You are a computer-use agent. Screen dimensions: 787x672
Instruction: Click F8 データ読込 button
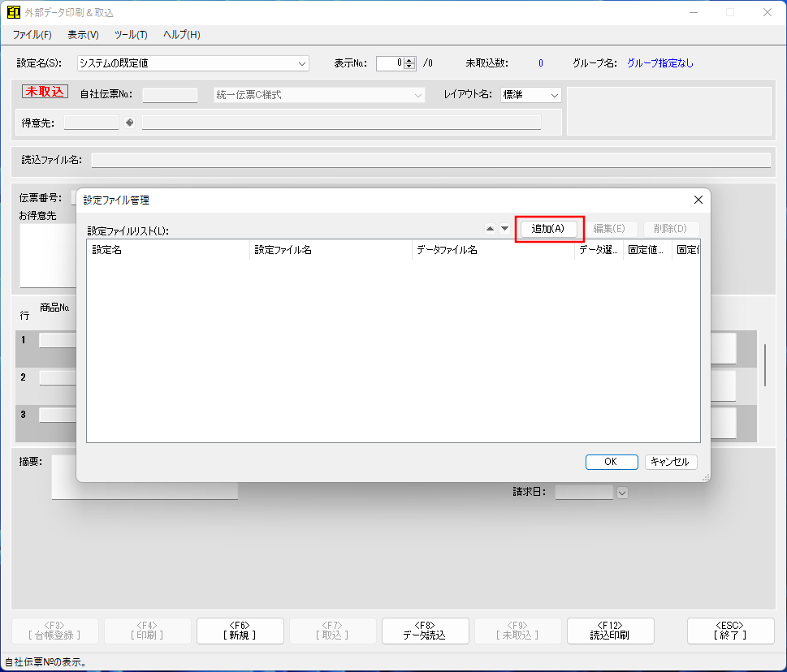[425, 631]
